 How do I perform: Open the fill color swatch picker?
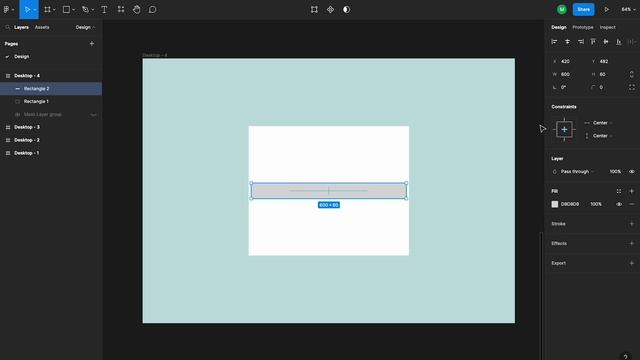[x=554, y=204]
